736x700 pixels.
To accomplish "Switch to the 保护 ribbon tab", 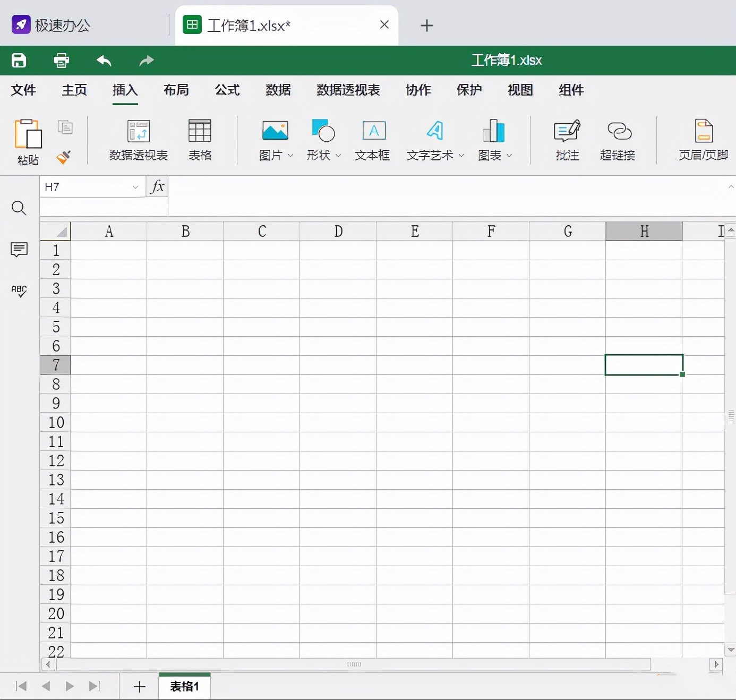I will 469,90.
